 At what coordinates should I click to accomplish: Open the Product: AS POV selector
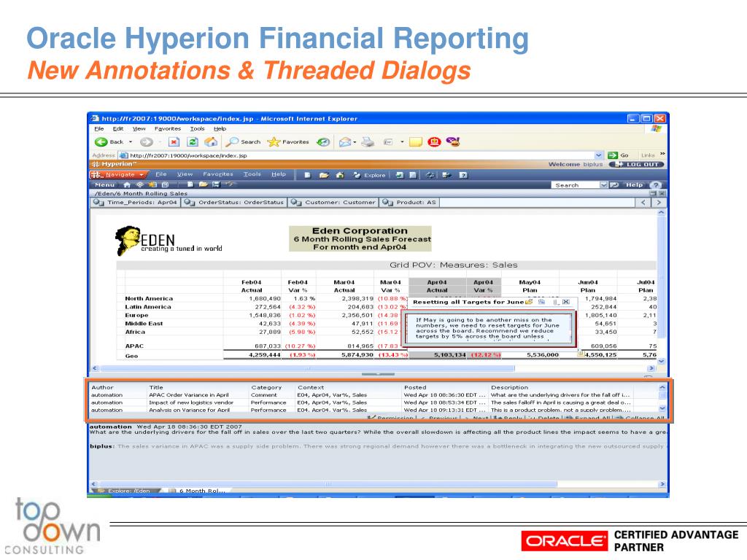(x=409, y=203)
